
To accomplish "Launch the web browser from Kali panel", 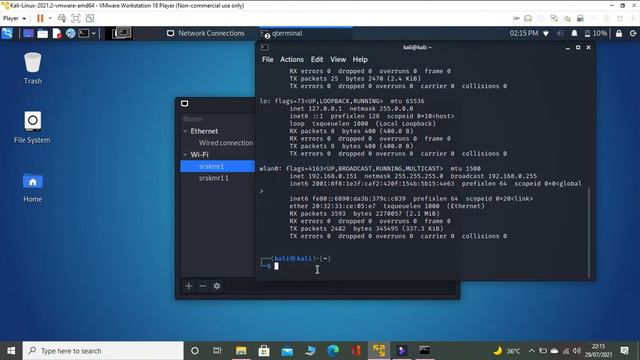I will point(70,33).
